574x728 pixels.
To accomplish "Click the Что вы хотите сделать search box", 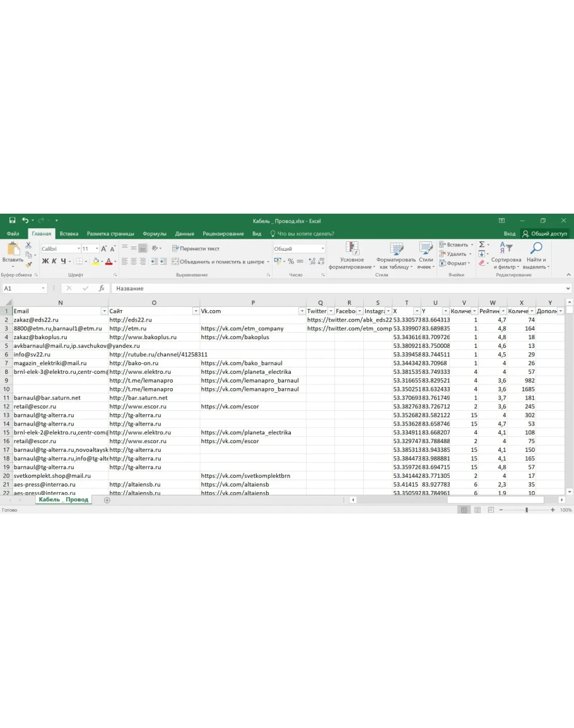I will click(302, 234).
